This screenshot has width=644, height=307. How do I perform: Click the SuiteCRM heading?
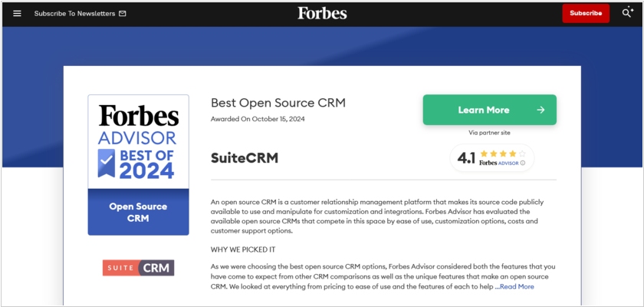[x=245, y=158]
